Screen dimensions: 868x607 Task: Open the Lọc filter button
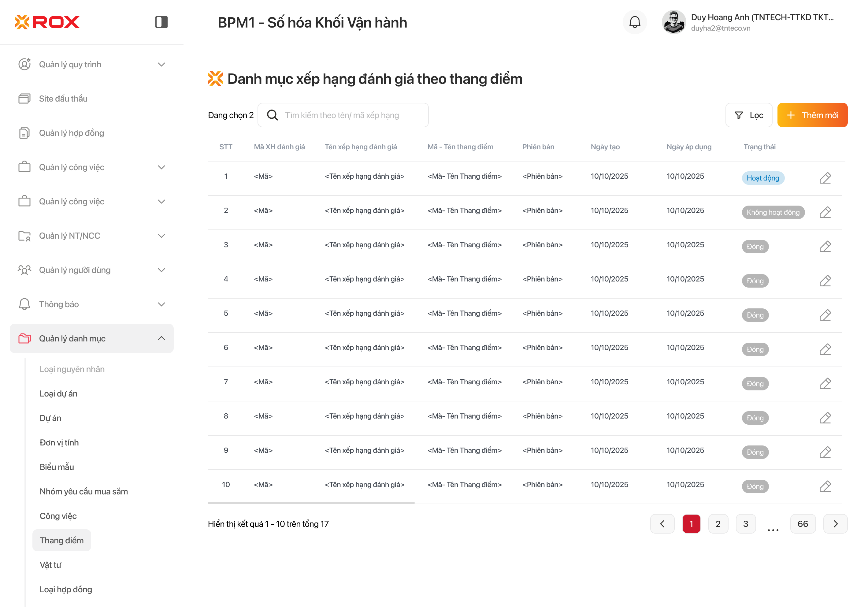point(748,115)
